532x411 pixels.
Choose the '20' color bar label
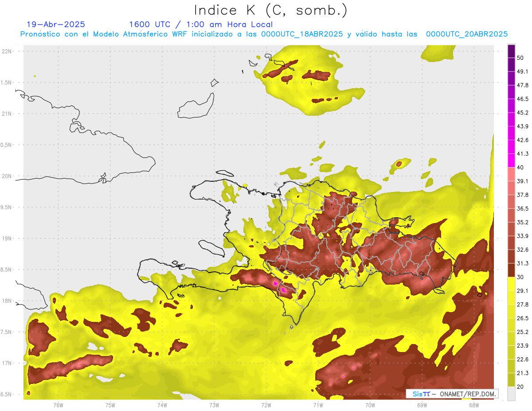pos(521,387)
